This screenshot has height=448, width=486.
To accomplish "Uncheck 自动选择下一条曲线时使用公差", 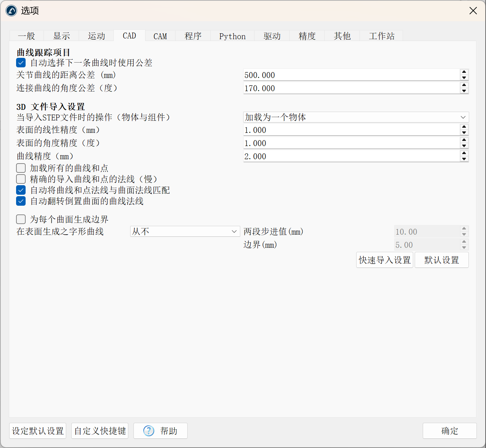I will tap(21, 63).
